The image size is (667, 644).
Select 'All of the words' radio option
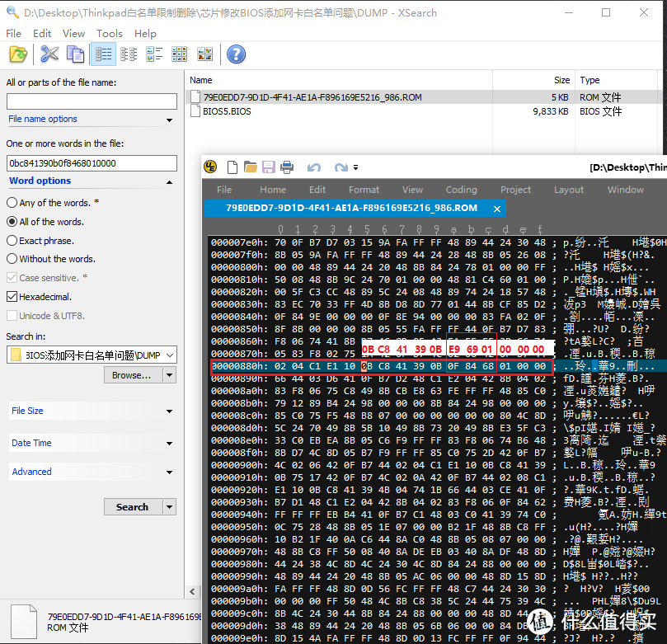tap(12, 222)
